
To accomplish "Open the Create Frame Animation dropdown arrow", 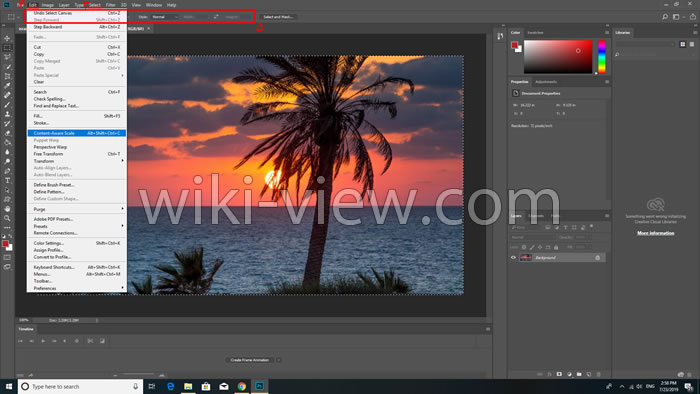I will pyautogui.click(x=279, y=360).
